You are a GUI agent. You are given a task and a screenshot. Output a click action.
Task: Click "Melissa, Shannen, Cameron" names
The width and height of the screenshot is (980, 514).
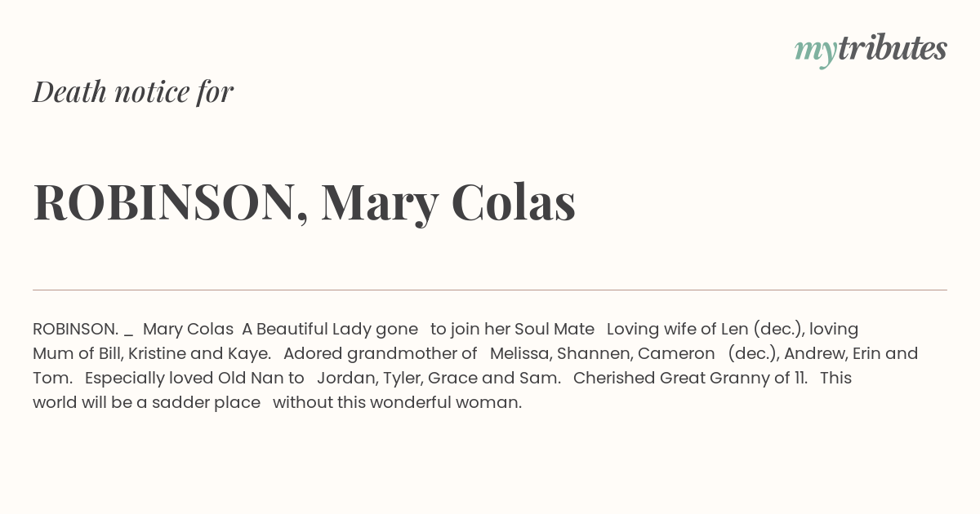[x=603, y=353]
